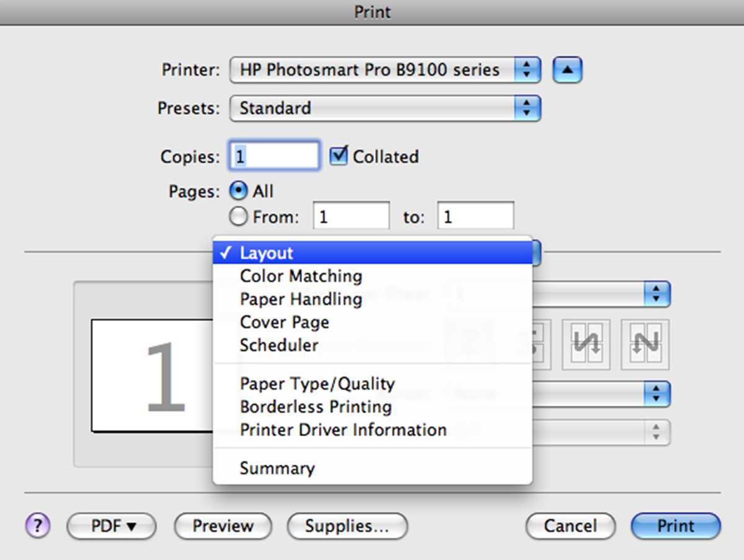The width and height of the screenshot is (744, 560).
Task: Choose the second-from-right layout direction icon
Action: [x=586, y=344]
